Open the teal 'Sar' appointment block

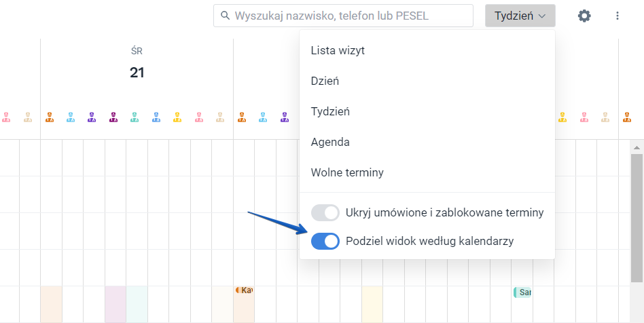coord(522,292)
